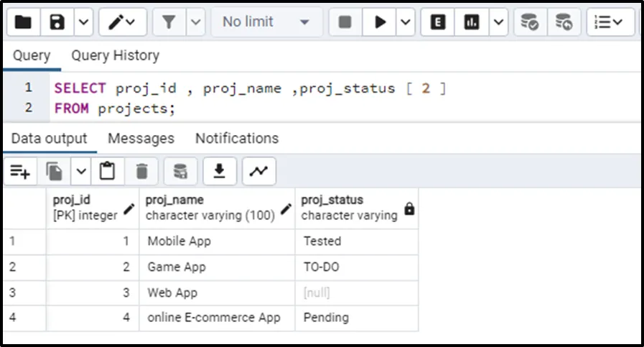Save the query with the floppy disk icon
Screen dimensions: 644x347
coord(57,22)
